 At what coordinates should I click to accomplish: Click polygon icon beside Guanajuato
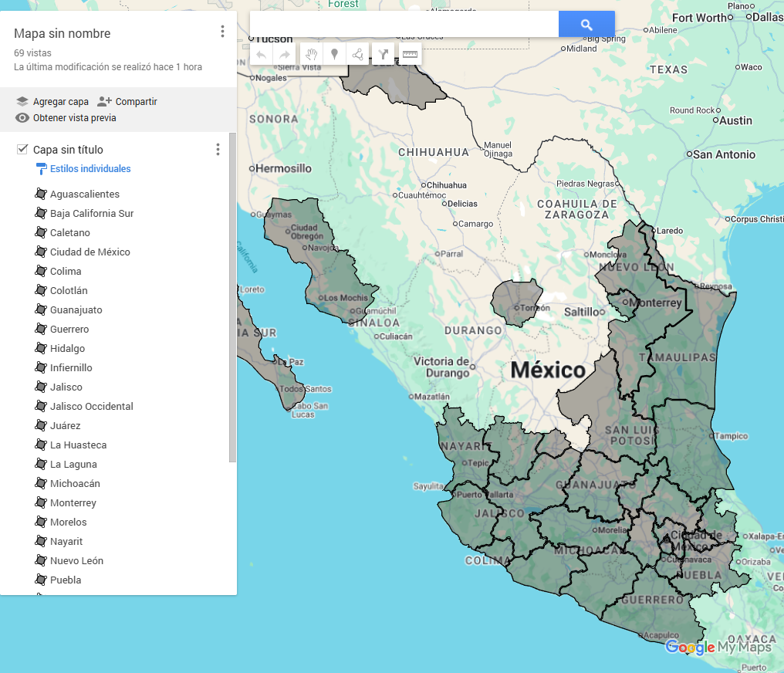pos(41,309)
